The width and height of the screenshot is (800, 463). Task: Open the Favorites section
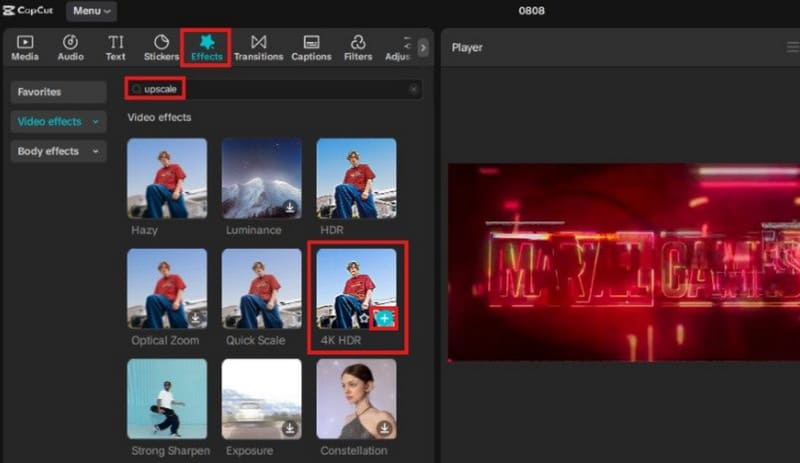(x=59, y=92)
